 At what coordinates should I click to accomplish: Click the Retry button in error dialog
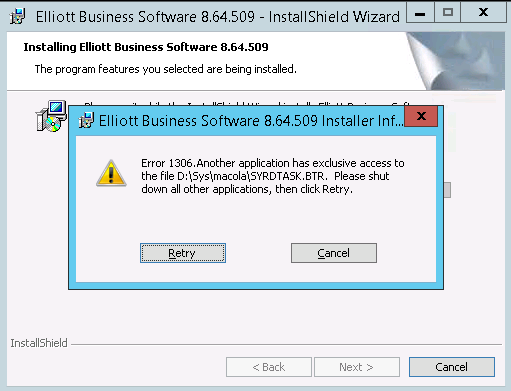(183, 253)
